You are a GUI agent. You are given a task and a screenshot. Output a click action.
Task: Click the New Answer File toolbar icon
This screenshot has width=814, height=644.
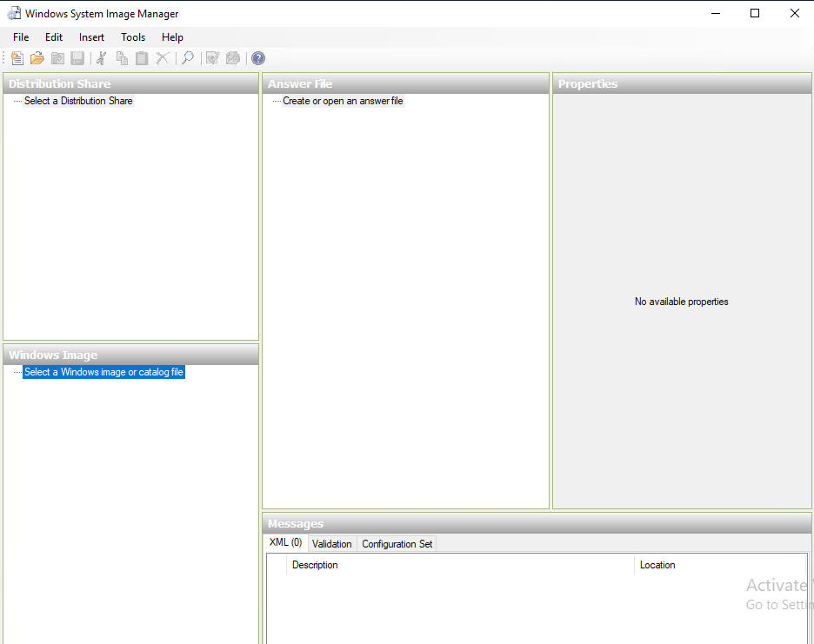(17, 58)
